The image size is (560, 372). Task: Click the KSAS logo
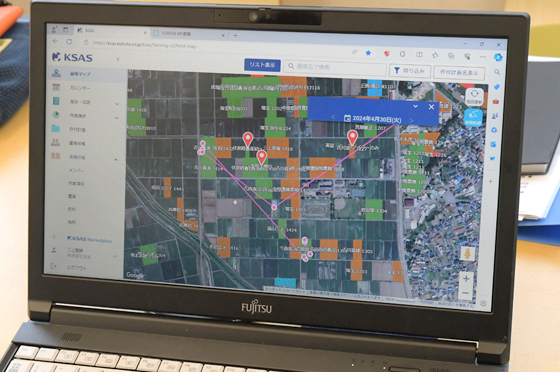click(x=72, y=57)
